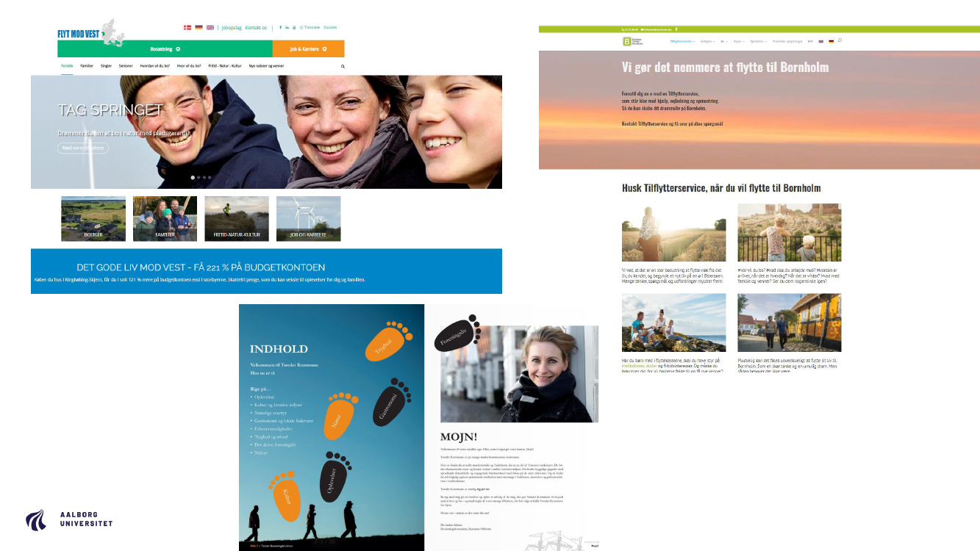The width and height of the screenshot is (980, 551).
Task: Open the Job og Karriere wind turbine tile
Action: pyautogui.click(x=308, y=219)
